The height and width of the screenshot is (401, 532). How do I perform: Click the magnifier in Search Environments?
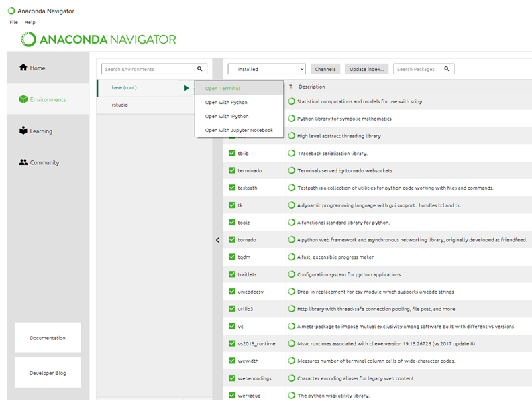[x=199, y=69]
